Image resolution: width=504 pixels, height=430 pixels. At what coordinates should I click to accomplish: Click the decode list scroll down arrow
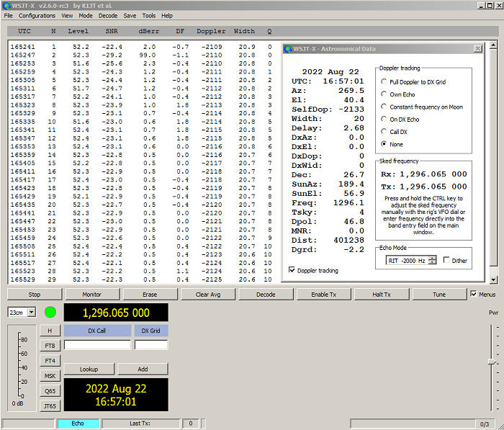(x=493, y=279)
